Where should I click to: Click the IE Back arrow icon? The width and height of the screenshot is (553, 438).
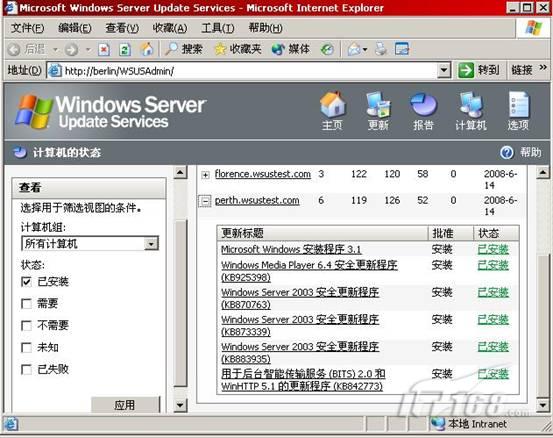click(x=14, y=49)
